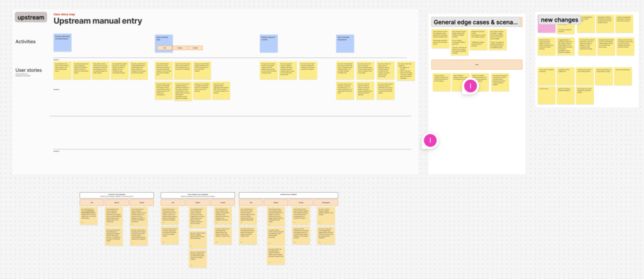Select the 'Add' orange chip under Input override data
Viewport: 644px width, 279px height.
click(x=165, y=48)
